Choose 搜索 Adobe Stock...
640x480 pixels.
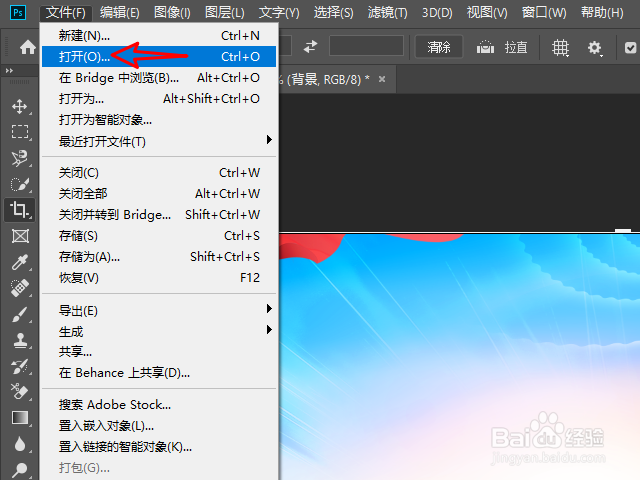pyautogui.click(x=159, y=404)
